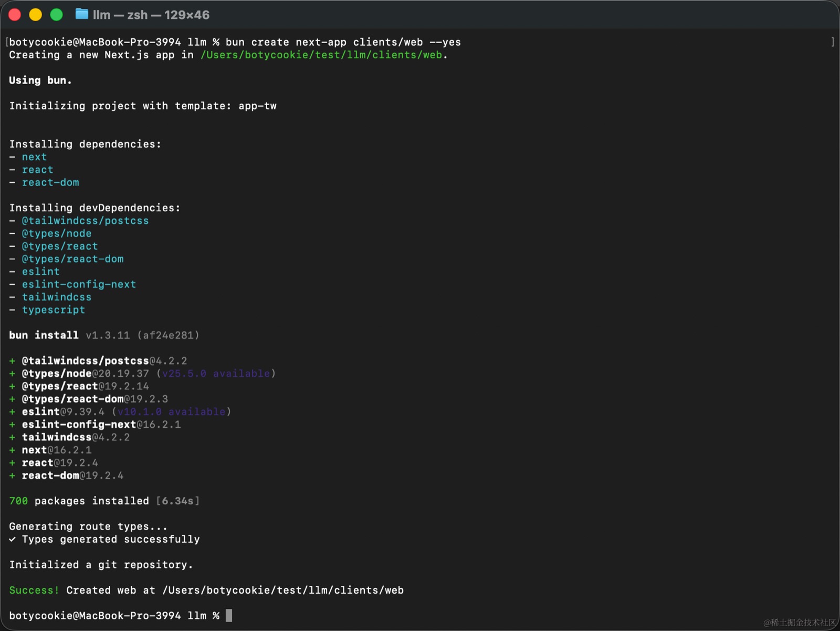Screen dimensions: 840x631
Task: Select the 'Using bun.' line
Action: pos(40,80)
